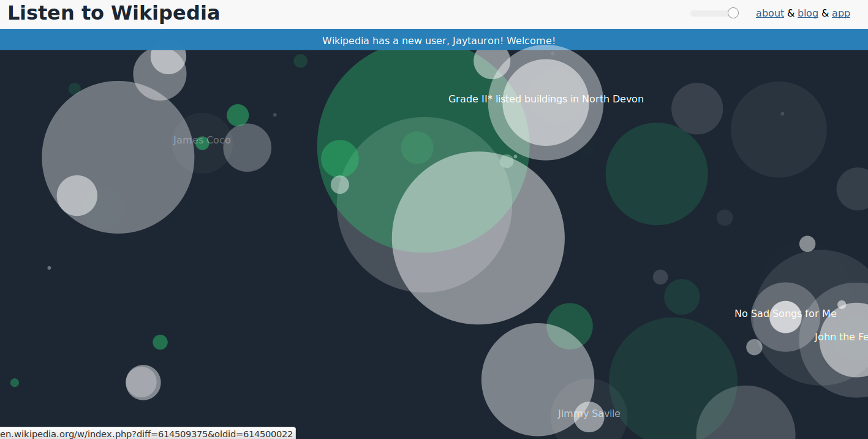Open the James Coco edit label
Image resolution: width=868 pixels, height=439 pixels.
click(202, 140)
